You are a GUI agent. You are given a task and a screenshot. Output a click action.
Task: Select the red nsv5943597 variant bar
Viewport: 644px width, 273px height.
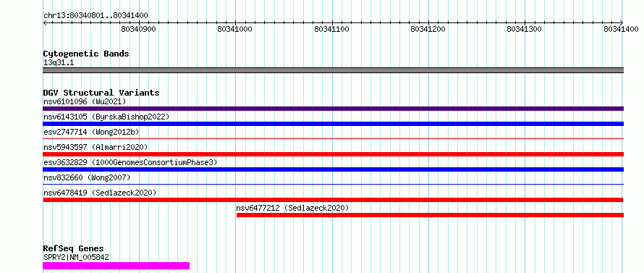click(x=333, y=154)
